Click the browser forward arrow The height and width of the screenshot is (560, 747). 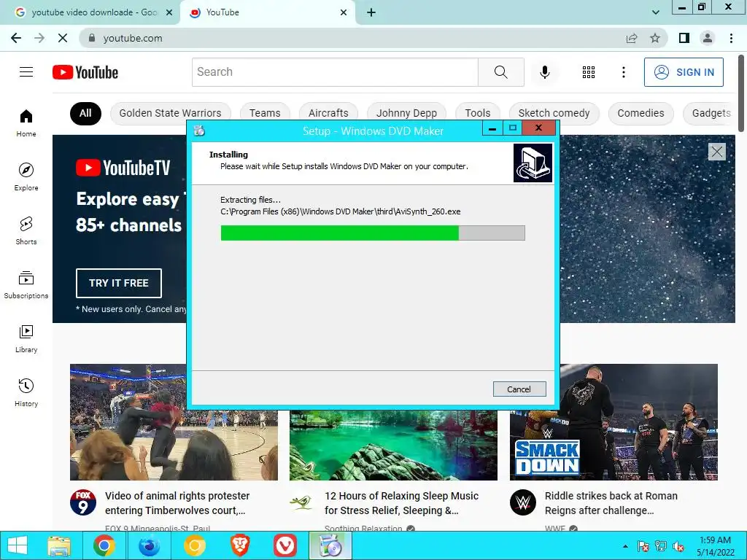39,38
